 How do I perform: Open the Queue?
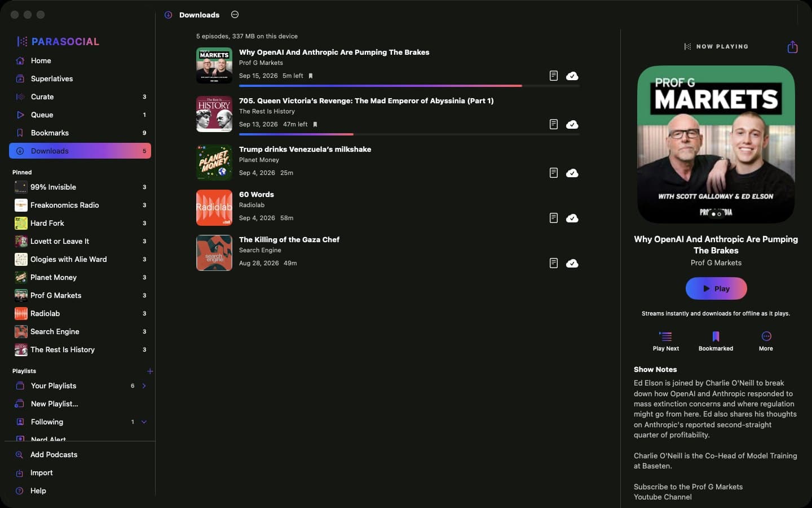tap(80, 115)
